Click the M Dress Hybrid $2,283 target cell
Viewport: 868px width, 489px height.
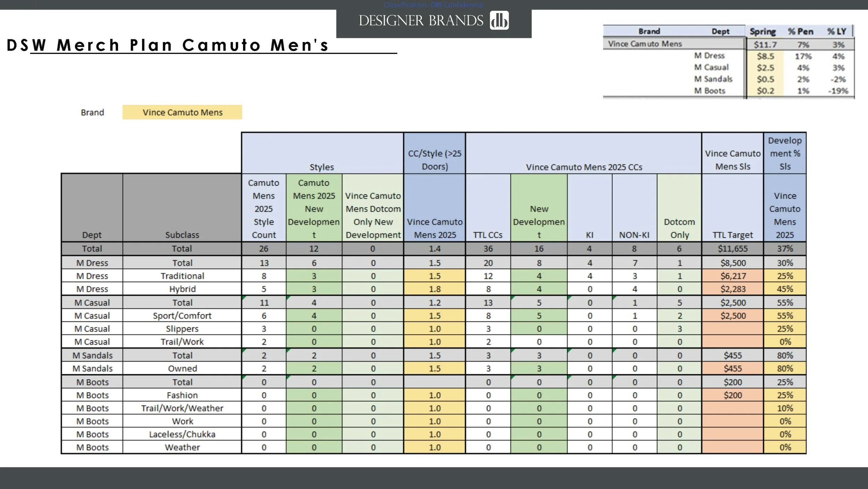coord(733,289)
